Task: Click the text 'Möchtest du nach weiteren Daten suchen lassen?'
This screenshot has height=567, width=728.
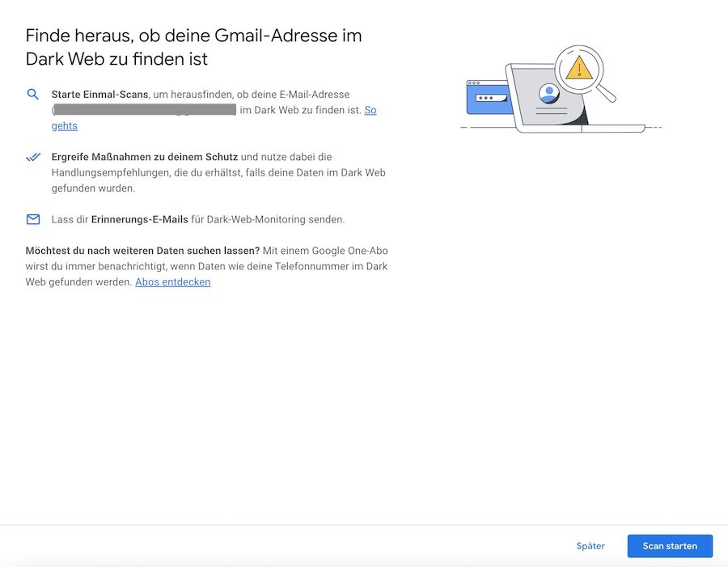Action: coord(142,251)
